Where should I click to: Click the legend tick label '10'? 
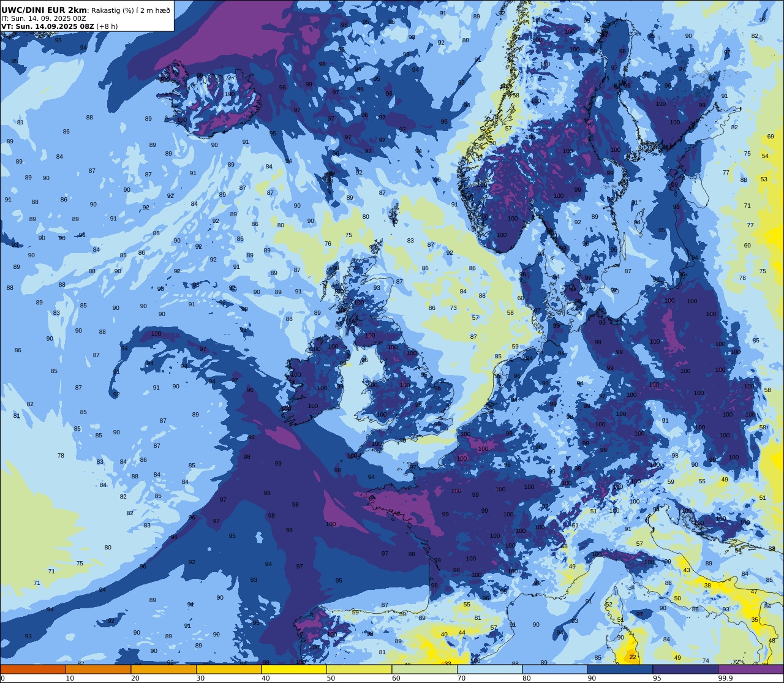pyautogui.click(x=70, y=678)
